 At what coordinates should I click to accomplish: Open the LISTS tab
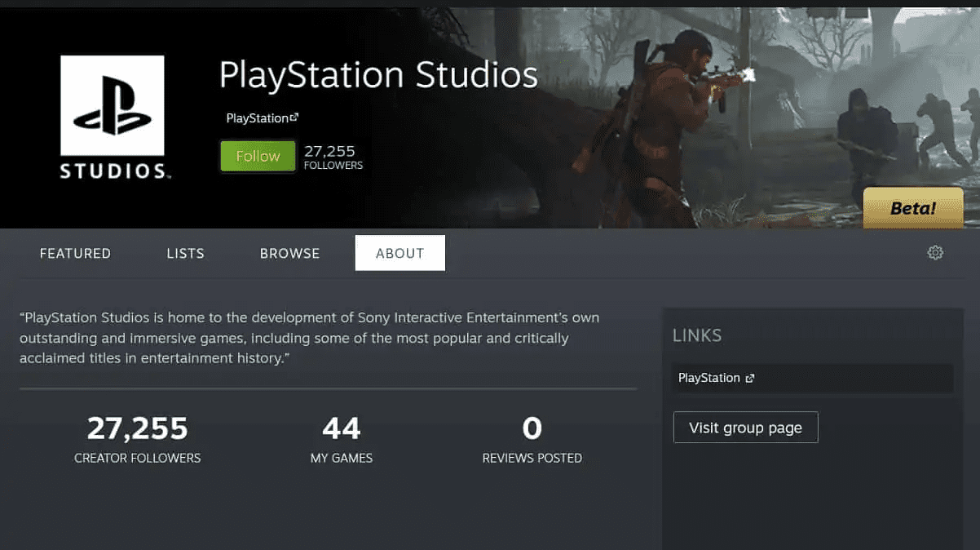click(185, 253)
